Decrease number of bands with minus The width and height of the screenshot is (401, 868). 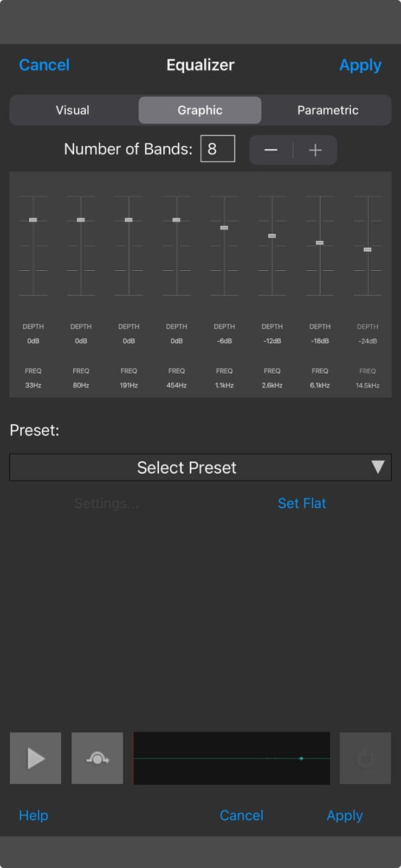coord(271,150)
